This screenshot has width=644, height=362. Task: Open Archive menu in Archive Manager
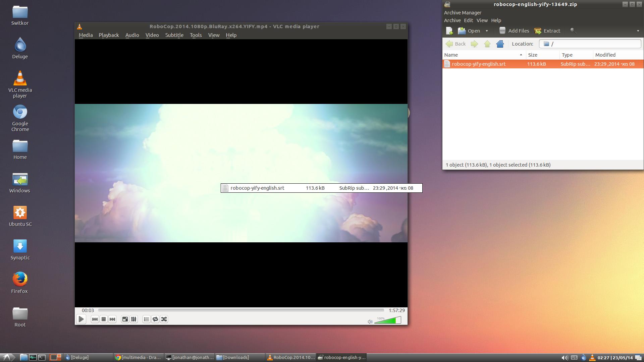[x=452, y=20]
